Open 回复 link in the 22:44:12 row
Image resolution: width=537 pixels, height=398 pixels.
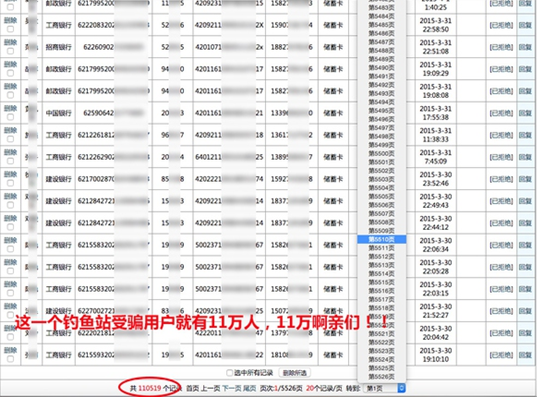[x=525, y=223]
